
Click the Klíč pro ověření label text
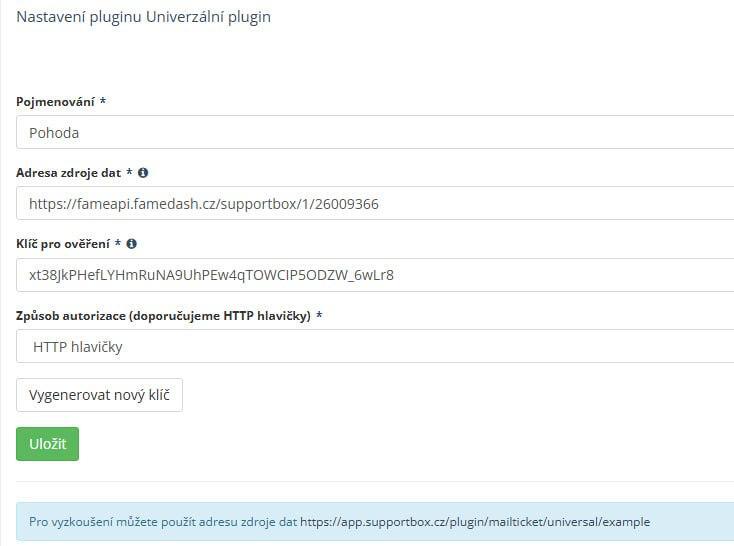click(x=62, y=243)
